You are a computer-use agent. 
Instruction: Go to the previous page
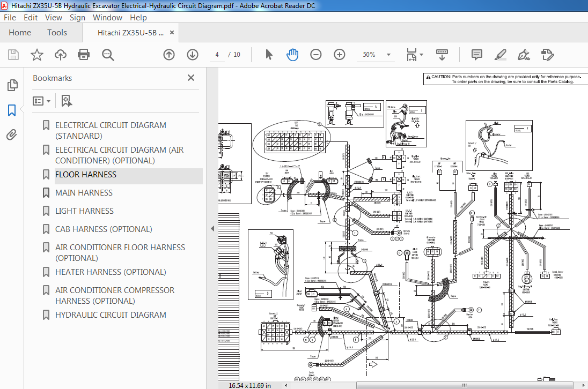[169, 55]
